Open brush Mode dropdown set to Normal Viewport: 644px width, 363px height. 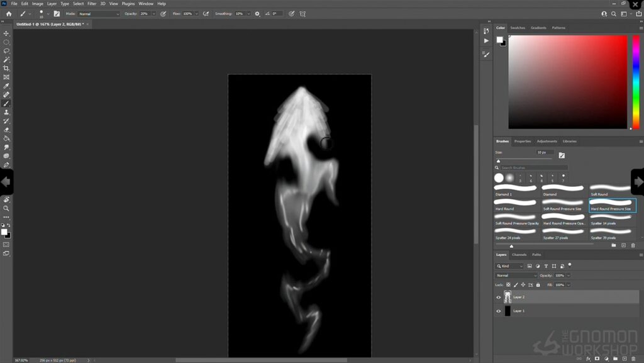pyautogui.click(x=99, y=14)
